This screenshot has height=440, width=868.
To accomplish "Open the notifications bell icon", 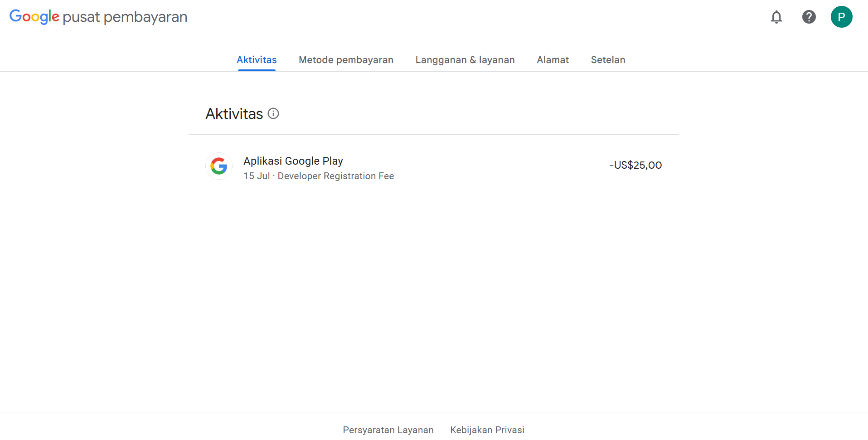I will [x=776, y=17].
